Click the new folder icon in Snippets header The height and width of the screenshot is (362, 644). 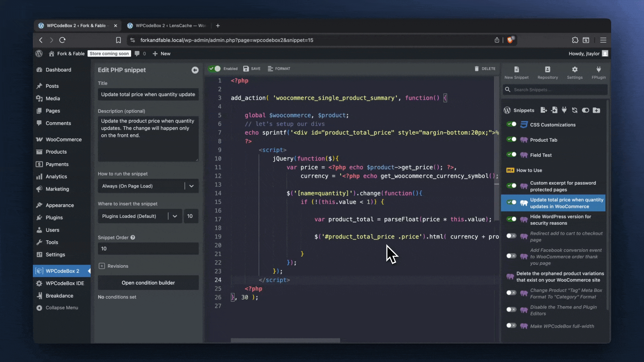tap(596, 110)
